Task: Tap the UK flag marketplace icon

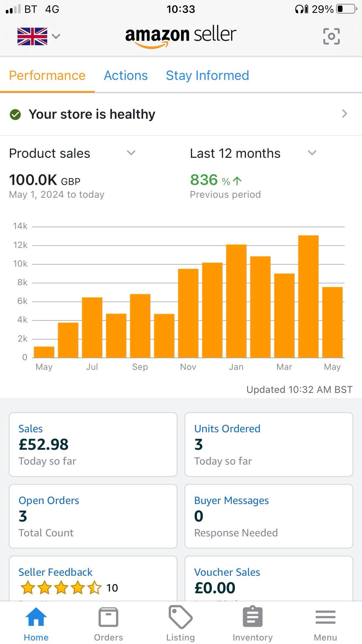Action: click(x=32, y=36)
